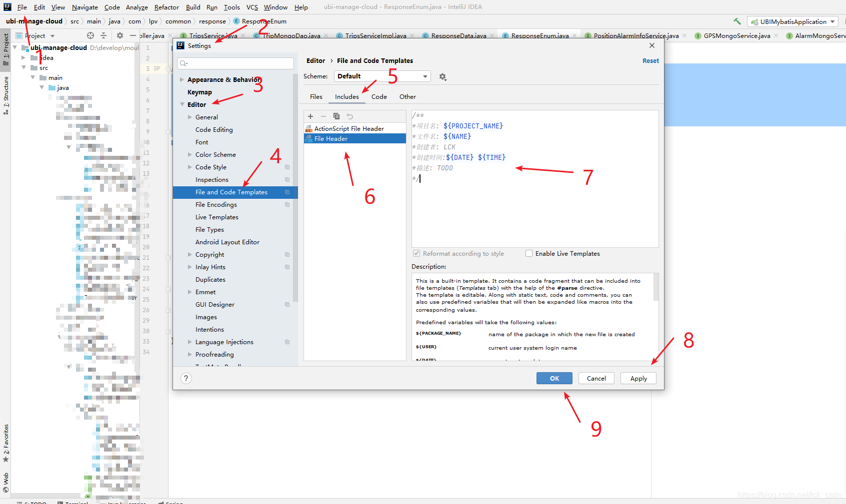Switch to the Other tab
The height and width of the screenshot is (504, 846).
coord(407,97)
